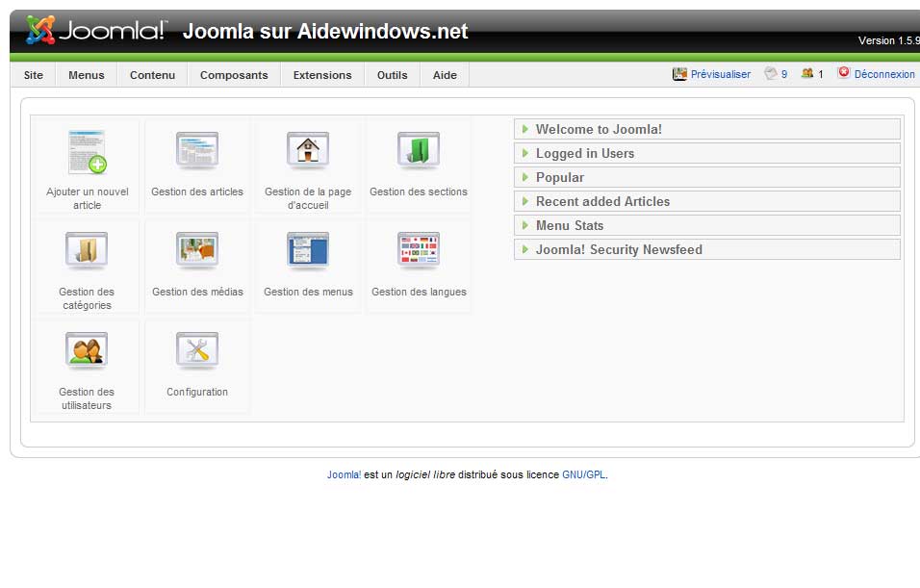The width and height of the screenshot is (920, 588).
Task: Open the Gestion de la page d'accueil icon
Action: coord(307,151)
